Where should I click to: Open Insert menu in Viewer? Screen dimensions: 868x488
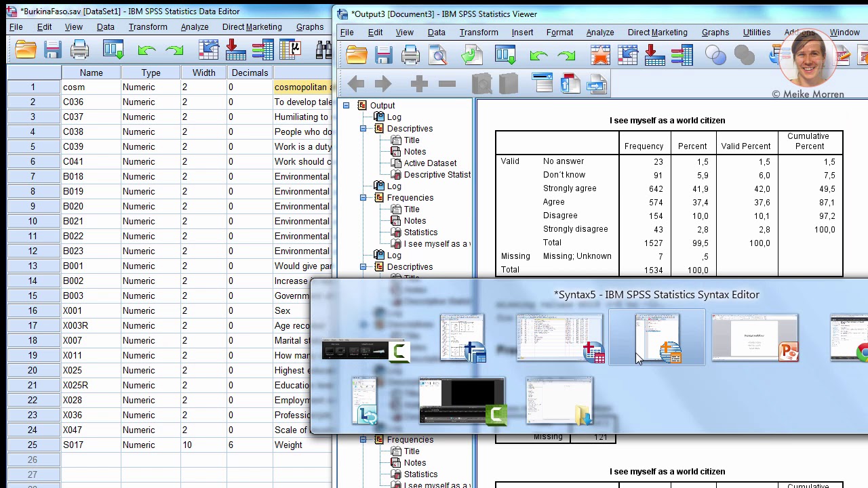point(522,33)
